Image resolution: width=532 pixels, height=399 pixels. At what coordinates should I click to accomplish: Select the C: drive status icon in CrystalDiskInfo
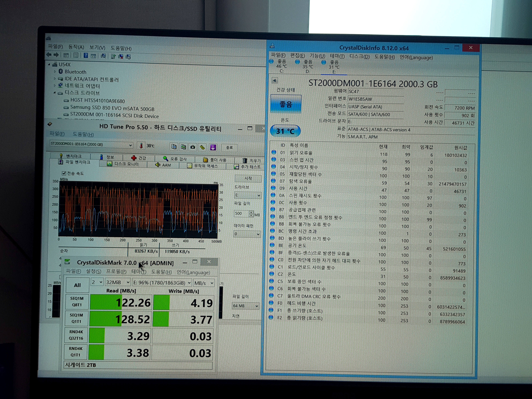[272, 61]
